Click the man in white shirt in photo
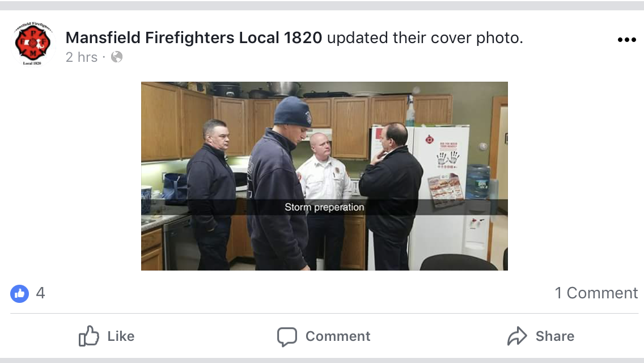Image resolution: width=644 pixels, height=363 pixels. click(324, 197)
